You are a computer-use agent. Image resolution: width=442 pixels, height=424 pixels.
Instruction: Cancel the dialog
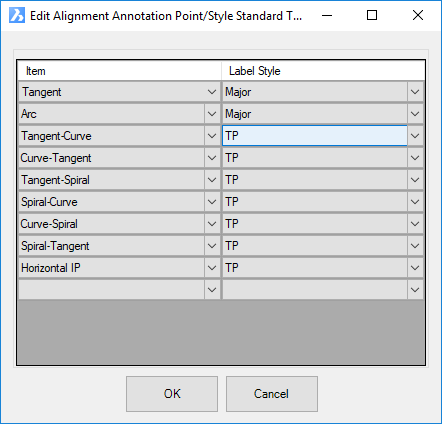[x=272, y=394]
